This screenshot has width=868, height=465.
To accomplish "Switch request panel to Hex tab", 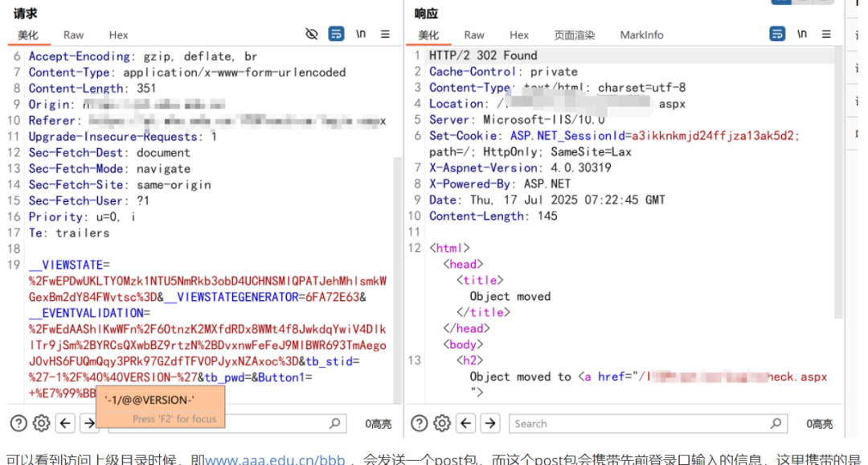I will [x=118, y=35].
